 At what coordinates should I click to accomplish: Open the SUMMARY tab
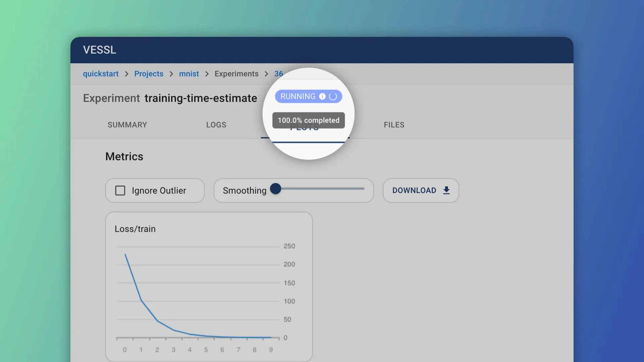(127, 125)
